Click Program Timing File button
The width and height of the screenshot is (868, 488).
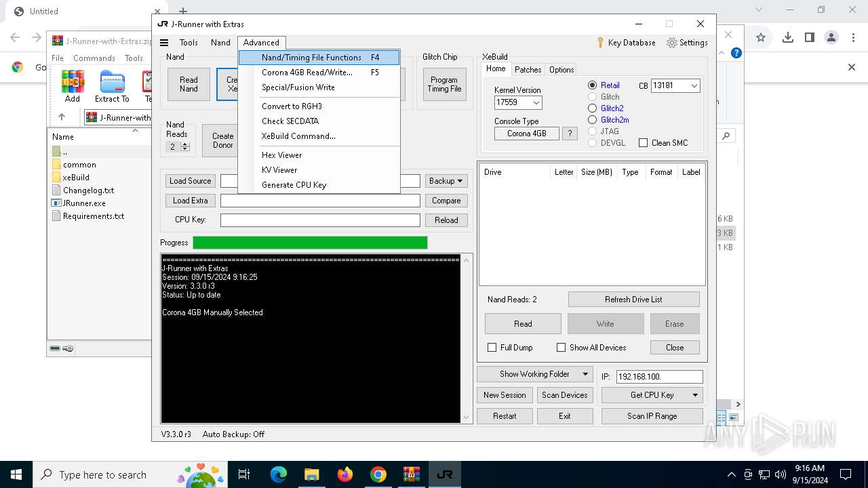[444, 85]
